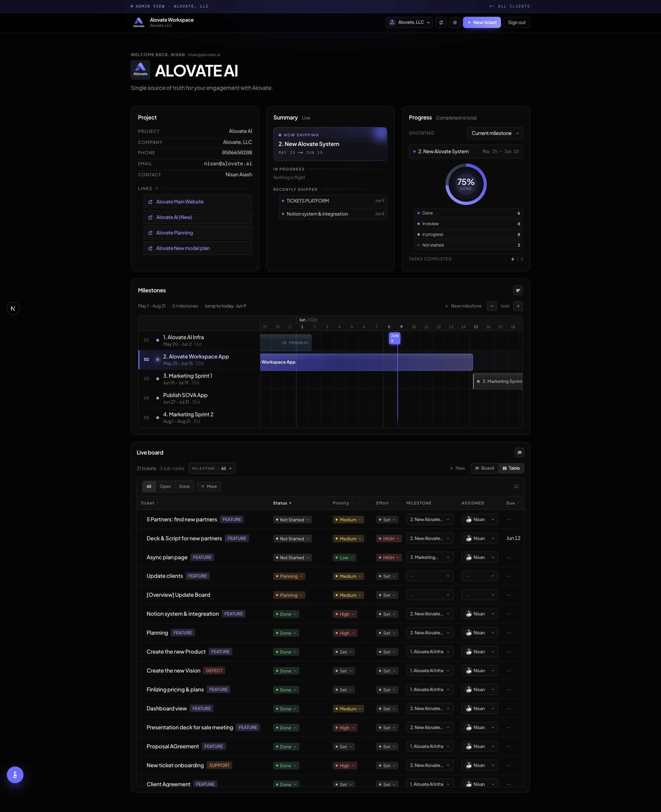Open the HIGH effort dropdown for Deck & Script row
The image size is (661, 812).
389,539
